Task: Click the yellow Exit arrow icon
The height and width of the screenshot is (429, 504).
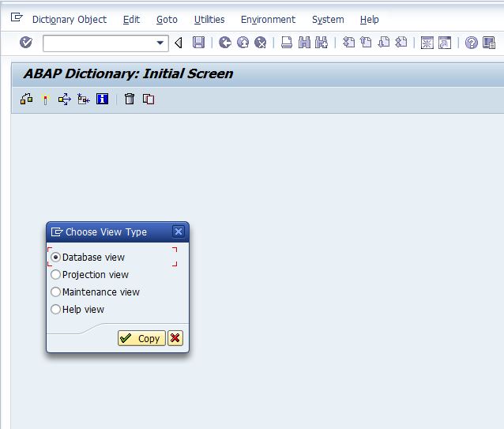Action: coord(243,43)
